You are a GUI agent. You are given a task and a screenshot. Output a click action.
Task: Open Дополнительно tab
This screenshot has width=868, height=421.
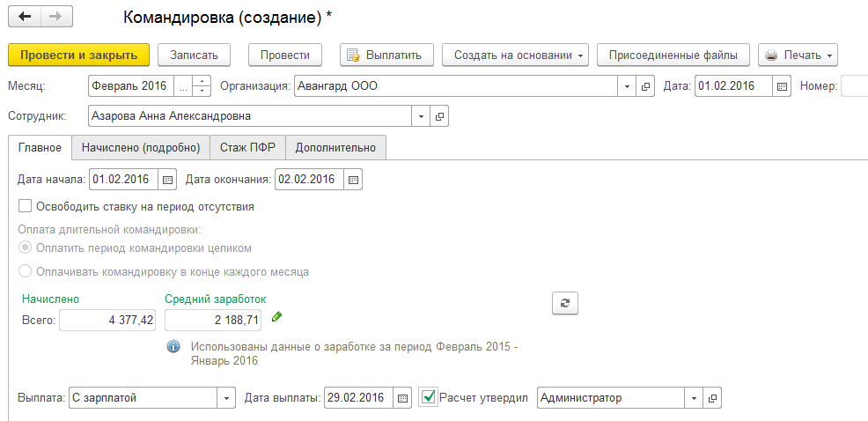click(335, 148)
